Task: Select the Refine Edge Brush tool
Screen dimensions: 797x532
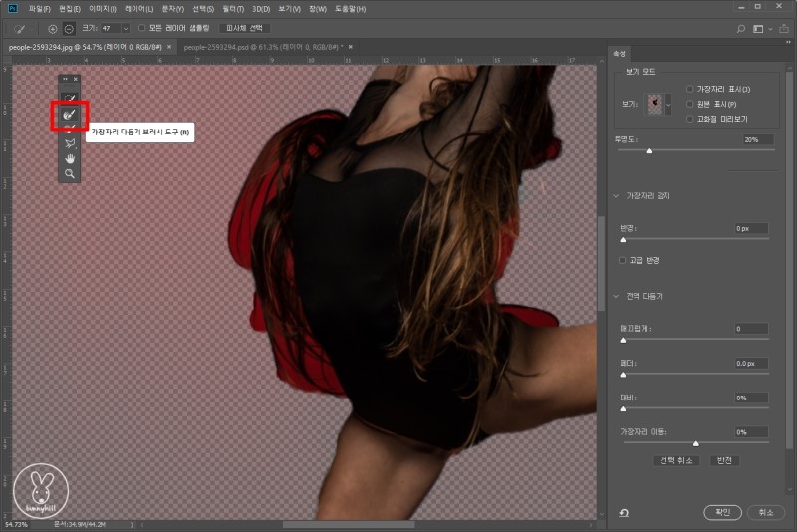Action: pyautogui.click(x=70, y=116)
